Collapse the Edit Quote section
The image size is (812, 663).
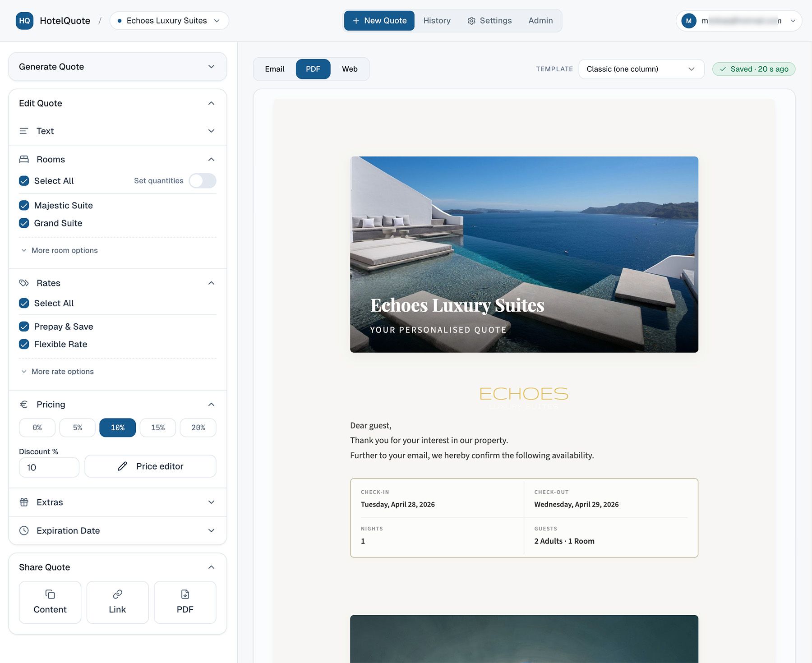[x=211, y=103]
